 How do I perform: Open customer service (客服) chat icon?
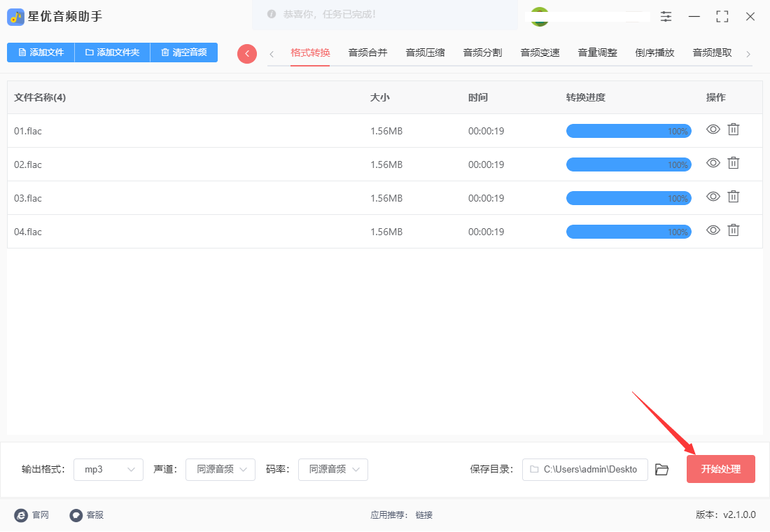tap(76, 515)
